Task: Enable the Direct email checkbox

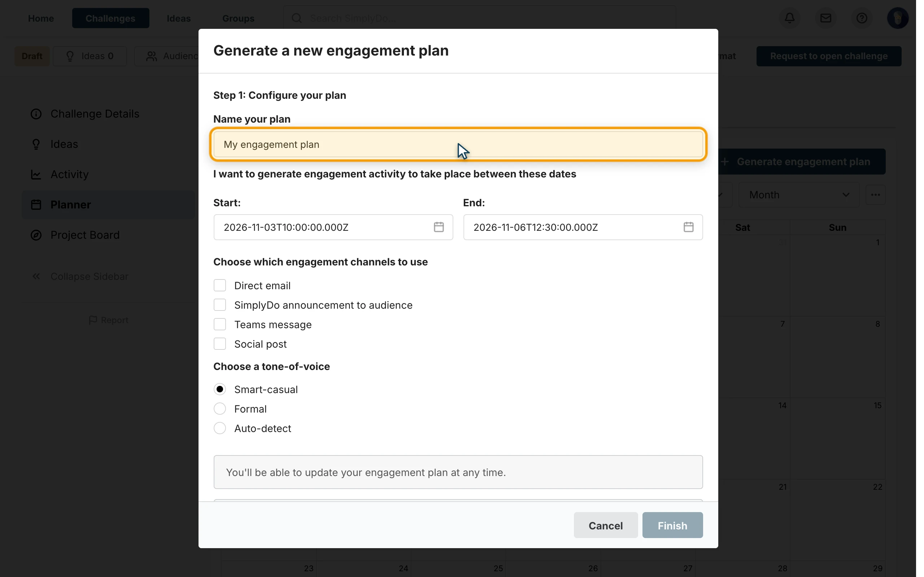Action: pos(220,286)
